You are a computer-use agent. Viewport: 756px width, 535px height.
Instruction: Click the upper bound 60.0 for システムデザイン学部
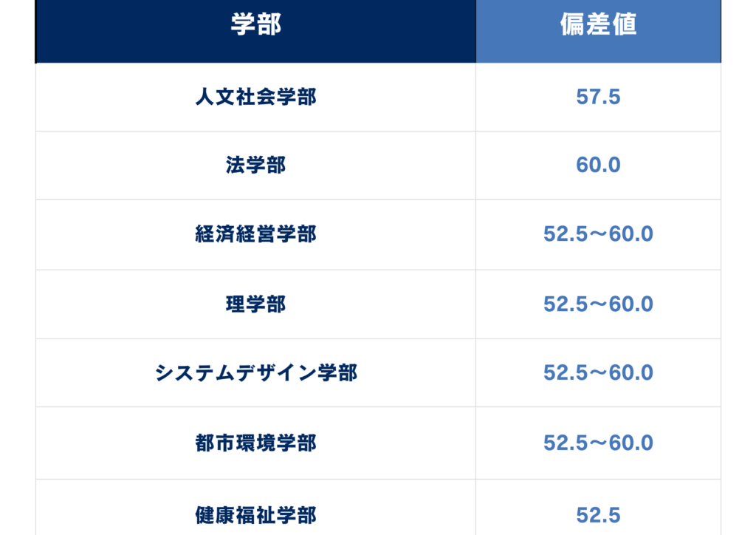[630, 372]
